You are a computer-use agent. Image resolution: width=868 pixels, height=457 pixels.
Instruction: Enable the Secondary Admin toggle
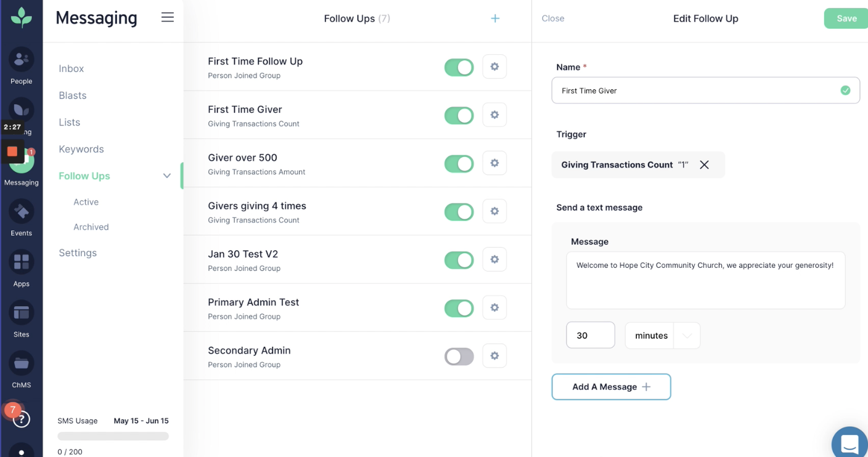459,357
